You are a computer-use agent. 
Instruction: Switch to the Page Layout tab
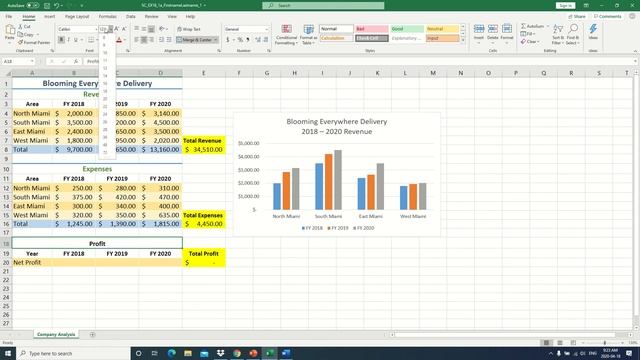pos(77,16)
